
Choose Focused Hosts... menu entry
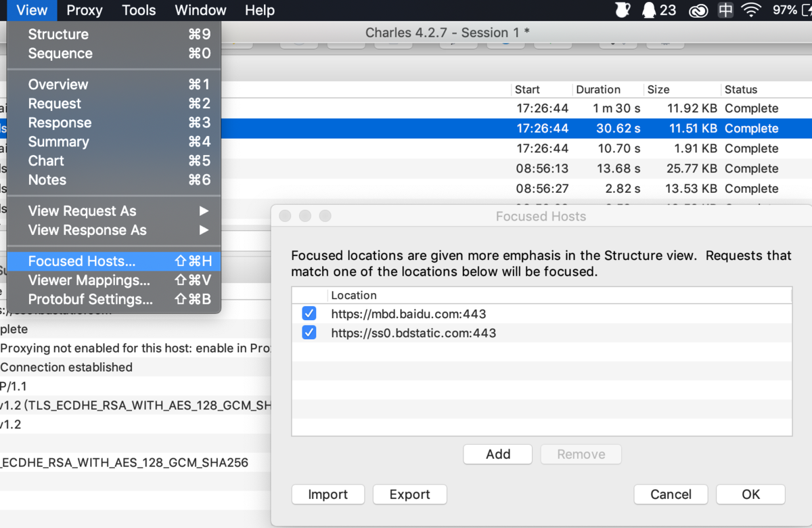coord(114,261)
